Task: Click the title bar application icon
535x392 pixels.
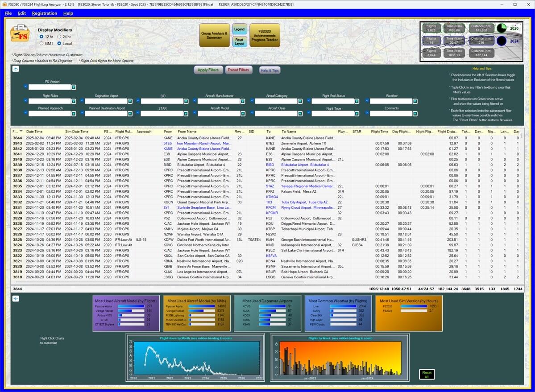Action: (x=5, y=4)
